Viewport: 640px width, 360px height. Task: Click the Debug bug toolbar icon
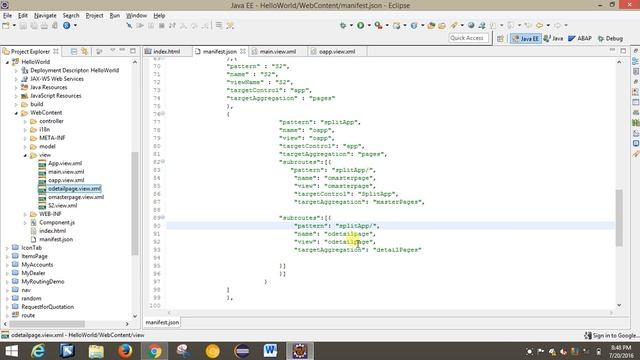click(x=343, y=25)
